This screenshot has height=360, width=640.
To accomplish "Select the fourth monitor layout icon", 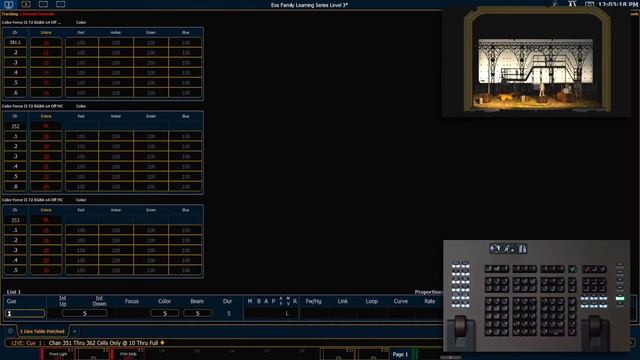I will (x=60, y=4).
